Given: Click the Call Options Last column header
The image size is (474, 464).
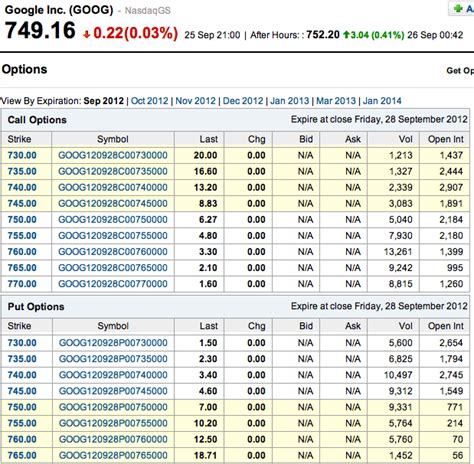Looking at the screenshot, I should 209,139.
